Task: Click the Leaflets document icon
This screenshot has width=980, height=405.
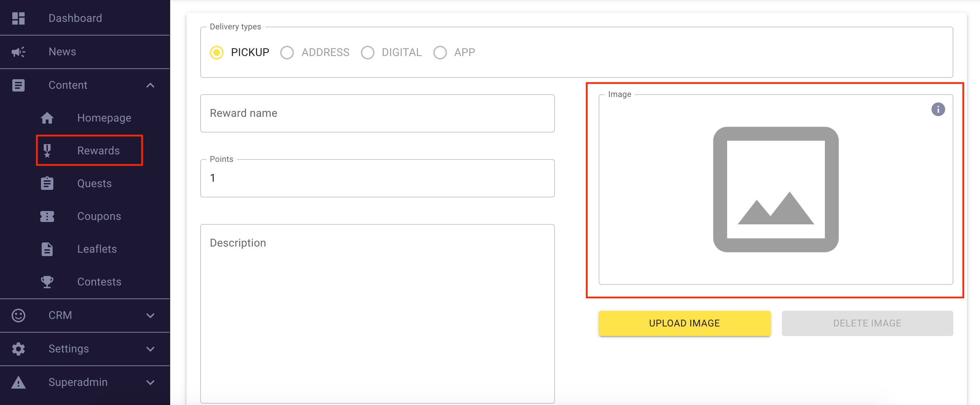Action: click(47, 249)
